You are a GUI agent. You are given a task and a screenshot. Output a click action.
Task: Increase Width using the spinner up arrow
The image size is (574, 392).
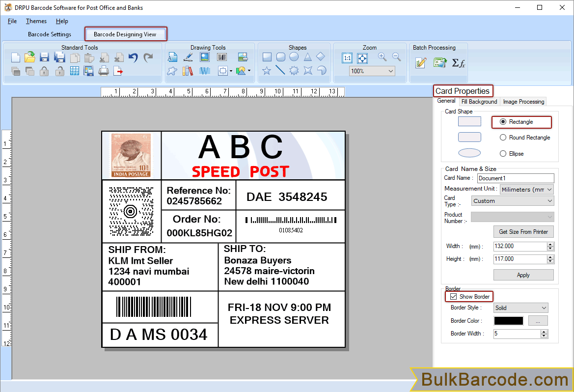(x=550, y=244)
